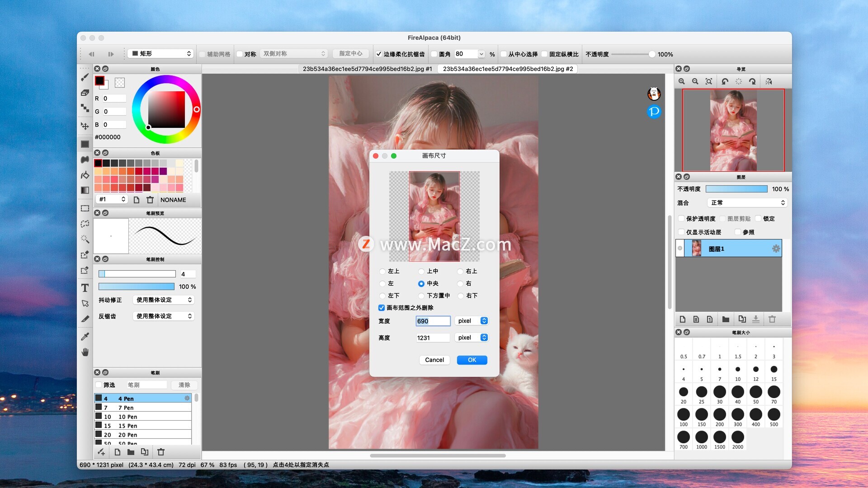The width and height of the screenshot is (868, 488).
Task: Click the fit-to-window zoom icon in navigator
Action: tap(709, 81)
